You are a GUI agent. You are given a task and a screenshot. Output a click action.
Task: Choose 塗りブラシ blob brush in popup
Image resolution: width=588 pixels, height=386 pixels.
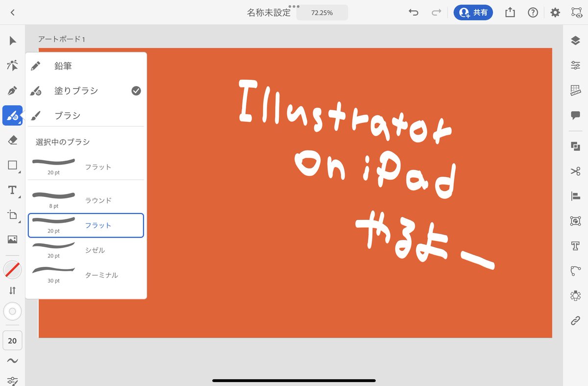pyautogui.click(x=86, y=91)
